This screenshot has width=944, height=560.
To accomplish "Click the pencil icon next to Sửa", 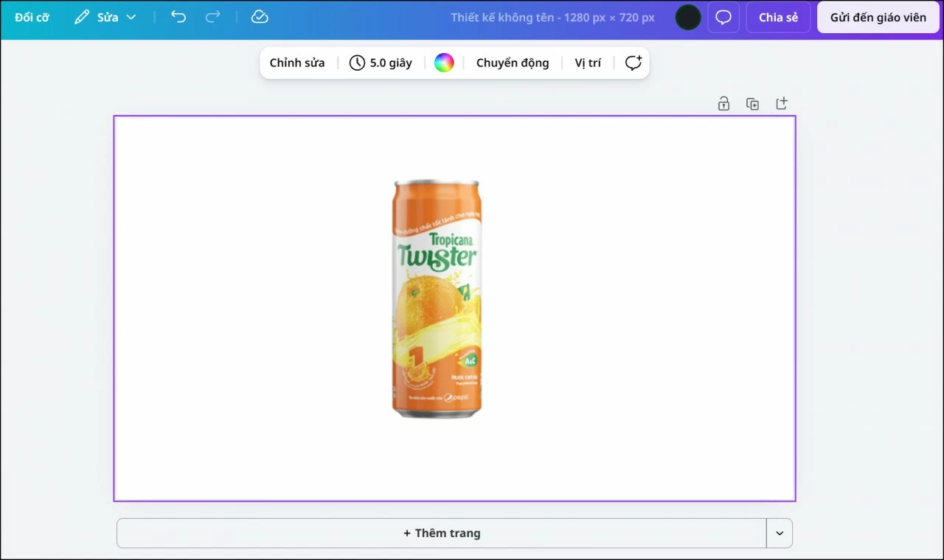I will 81,17.
